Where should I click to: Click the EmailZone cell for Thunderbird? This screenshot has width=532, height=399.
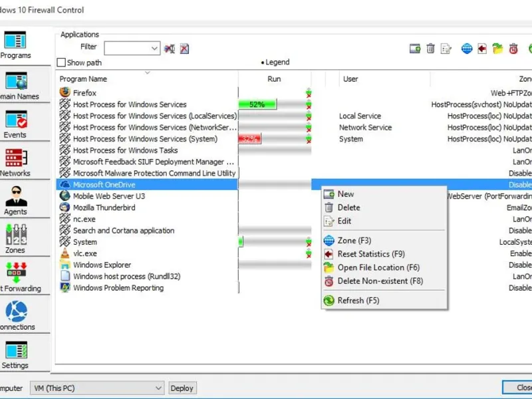coord(519,207)
